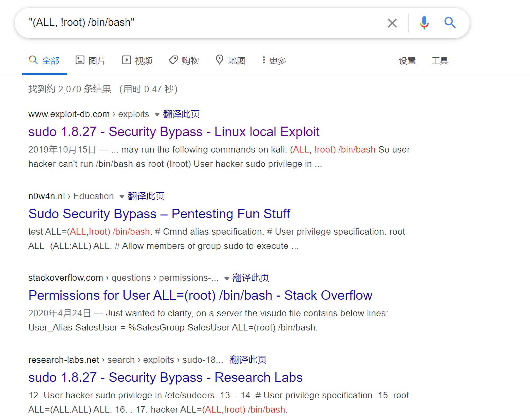Switch to the 购物 shopping tab

(x=184, y=60)
